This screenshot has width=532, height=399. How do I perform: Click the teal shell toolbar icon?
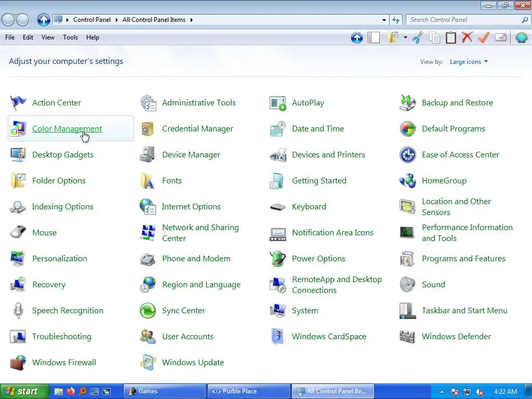tap(521, 37)
